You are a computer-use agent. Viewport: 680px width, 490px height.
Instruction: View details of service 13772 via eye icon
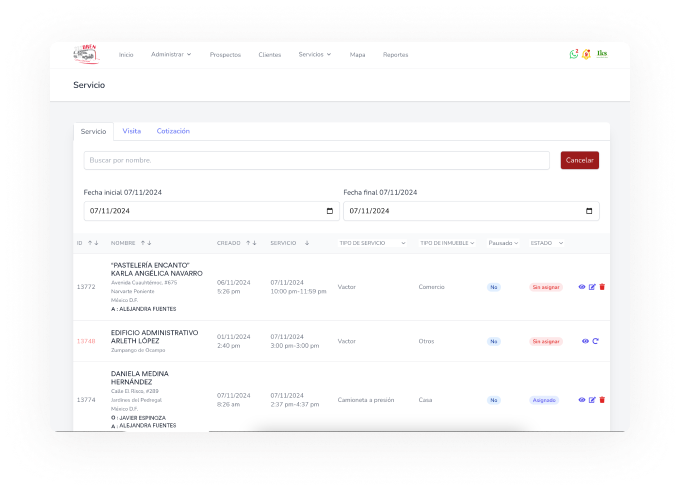coord(582,287)
